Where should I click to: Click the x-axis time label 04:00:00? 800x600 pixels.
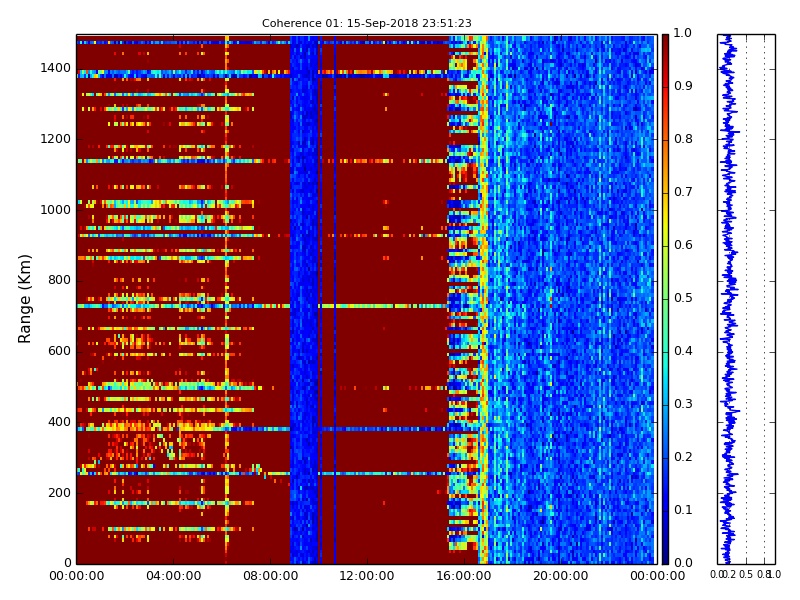173,576
